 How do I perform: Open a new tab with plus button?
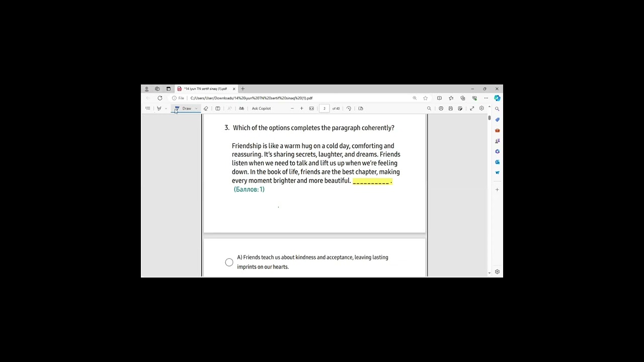coord(243,89)
